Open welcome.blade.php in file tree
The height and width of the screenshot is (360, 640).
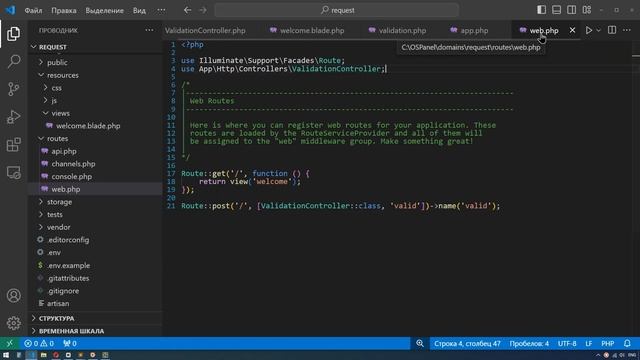click(88, 126)
